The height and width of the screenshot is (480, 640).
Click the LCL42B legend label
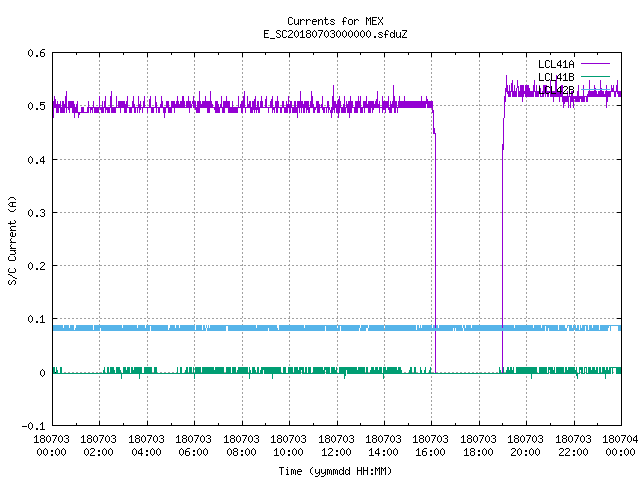[556, 90]
